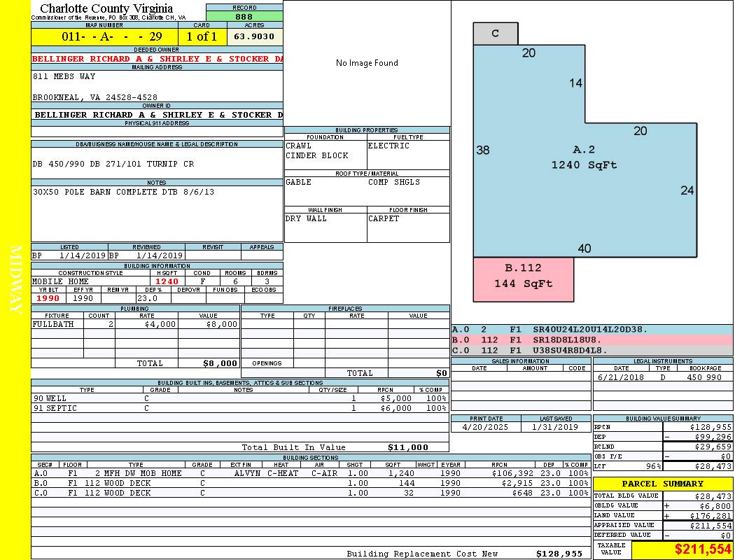Click the FULLBATH plumbing fixture row
735x560 pixels.
pos(135,325)
